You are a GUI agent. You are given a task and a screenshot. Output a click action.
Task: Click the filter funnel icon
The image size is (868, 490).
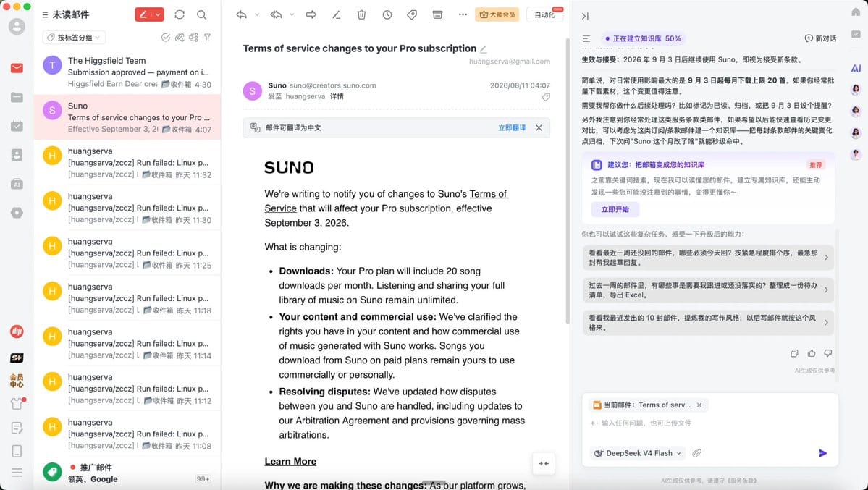coord(208,38)
